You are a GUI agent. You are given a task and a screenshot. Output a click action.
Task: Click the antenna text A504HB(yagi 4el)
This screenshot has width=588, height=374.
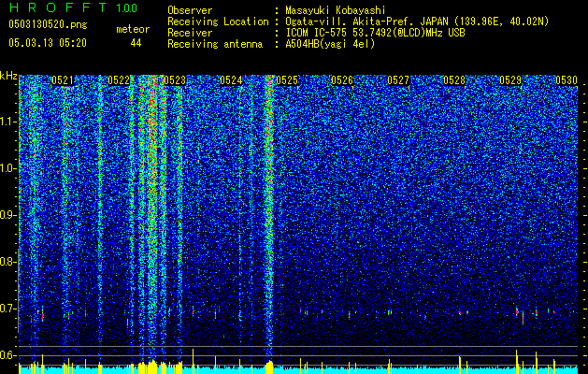point(330,44)
